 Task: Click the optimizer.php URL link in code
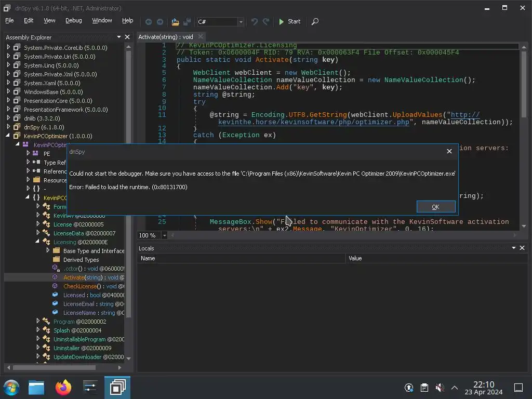click(x=313, y=122)
